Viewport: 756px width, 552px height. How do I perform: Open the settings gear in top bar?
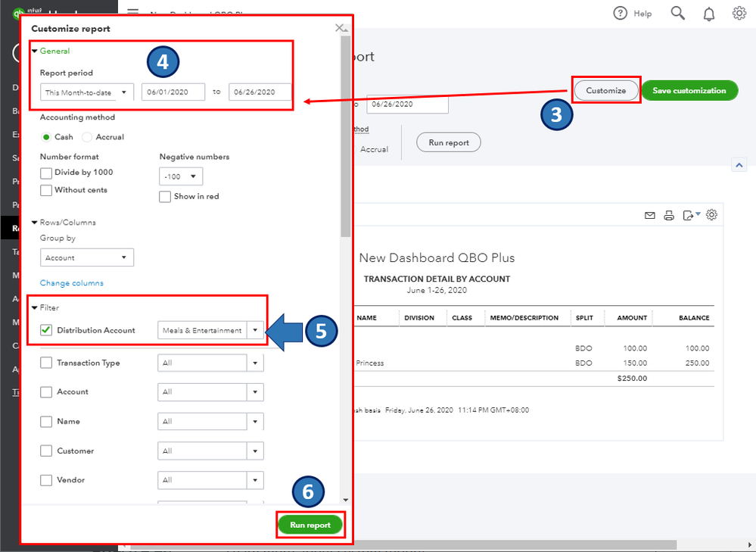(739, 13)
